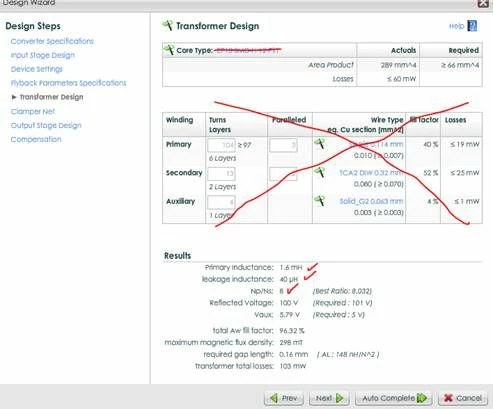Open the Output Stage Design step

pos(46,125)
